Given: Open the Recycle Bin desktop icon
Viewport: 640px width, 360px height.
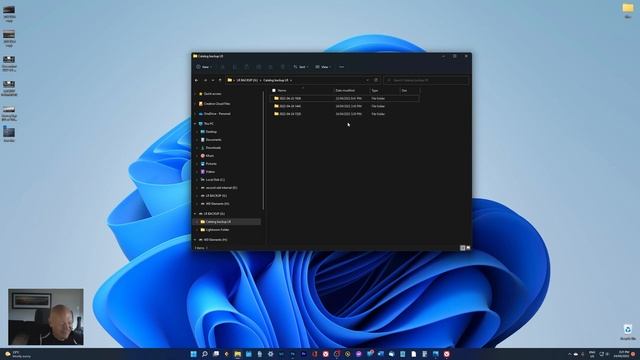Looking at the screenshot, I should [x=628, y=332].
